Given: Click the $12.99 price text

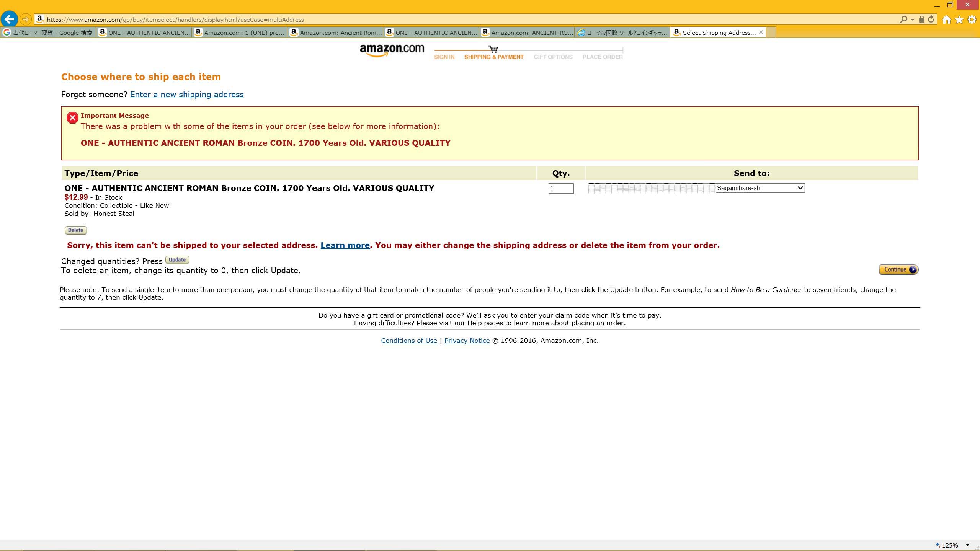Looking at the screenshot, I should [x=76, y=197].
